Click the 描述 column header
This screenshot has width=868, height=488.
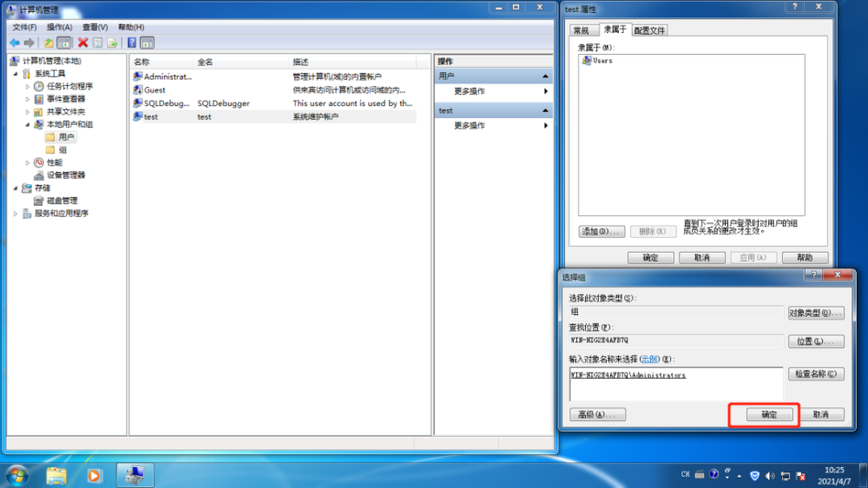(x=352, y=62)
